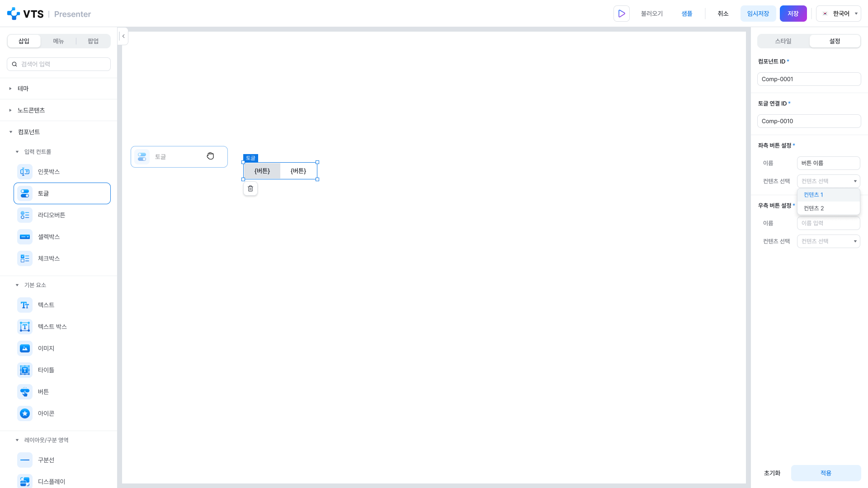Image resolution: width=868 pixels, height=488 pixels.
Task: Open the 한국어 language dropdown
Action: coord(839,14)
